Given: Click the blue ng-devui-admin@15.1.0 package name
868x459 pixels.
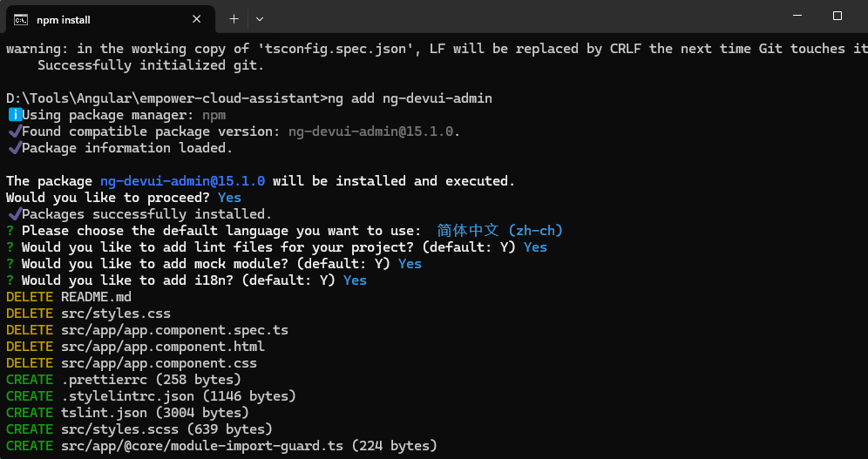Looking at the screenshot, I should [x=183, y=181].
